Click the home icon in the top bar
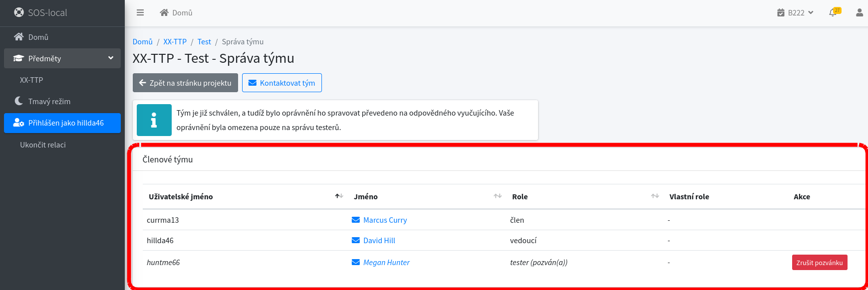The image size is (868, 290). (164, 12)
